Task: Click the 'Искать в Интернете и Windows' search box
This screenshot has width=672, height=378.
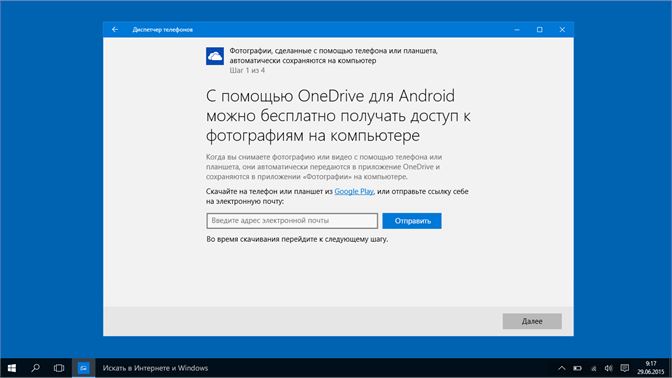Action: point(155,368)
